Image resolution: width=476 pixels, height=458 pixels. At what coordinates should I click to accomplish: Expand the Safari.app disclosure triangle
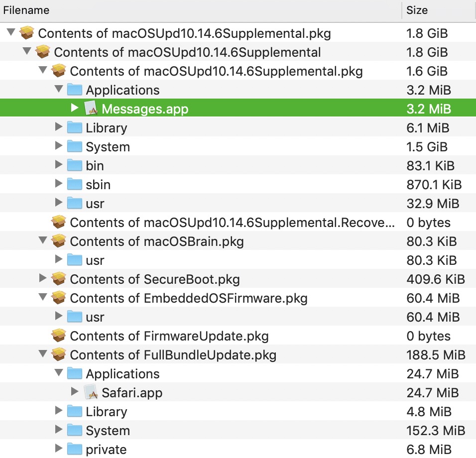point(74,392)
